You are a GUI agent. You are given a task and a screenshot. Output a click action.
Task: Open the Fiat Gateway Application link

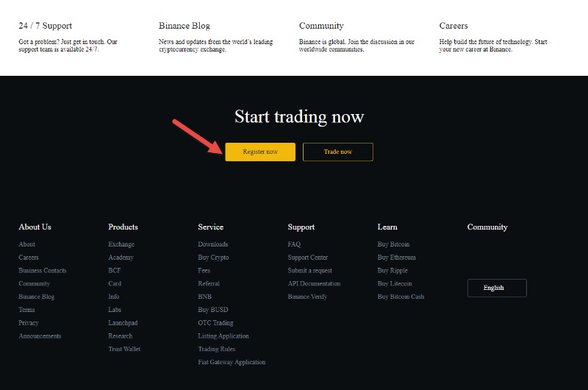(x=232, y=362)
